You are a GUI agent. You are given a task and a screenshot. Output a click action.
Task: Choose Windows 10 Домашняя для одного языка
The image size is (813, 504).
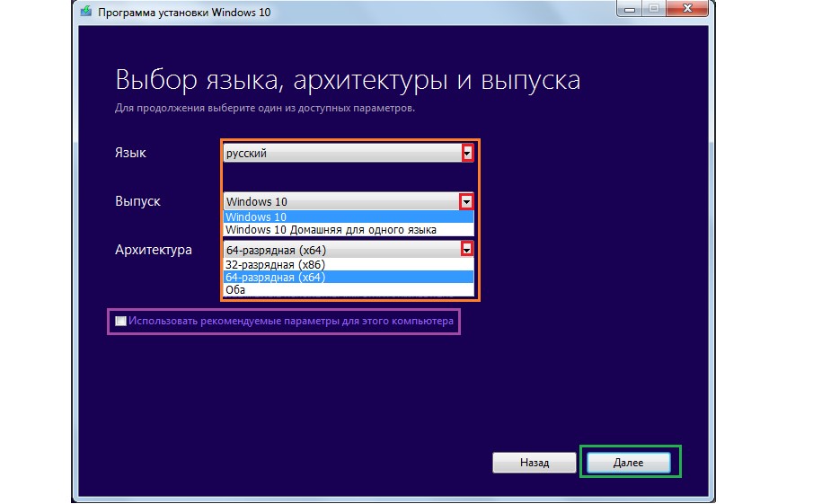[x=349, y=230]
